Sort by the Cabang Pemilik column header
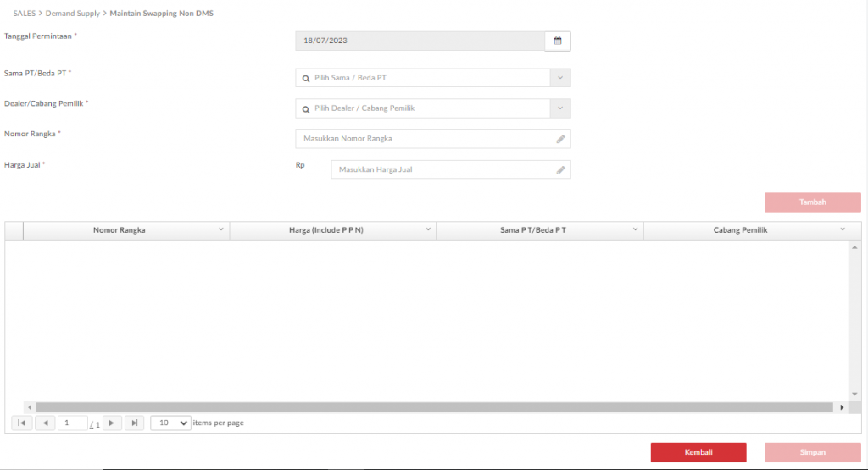This screenshot has width=868, height=470. click(x=740, y=230)
